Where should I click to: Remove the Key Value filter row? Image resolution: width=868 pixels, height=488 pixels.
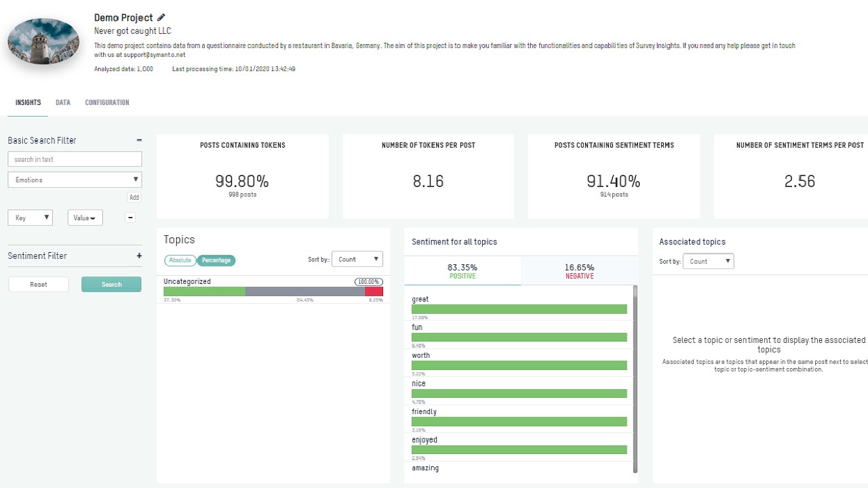(x=131, y=218)
